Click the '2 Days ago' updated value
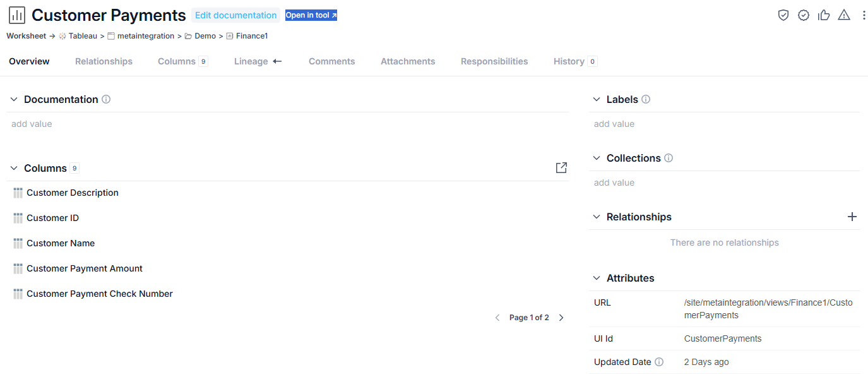Screen dimensions: 868x377 (x=706, y=362)
